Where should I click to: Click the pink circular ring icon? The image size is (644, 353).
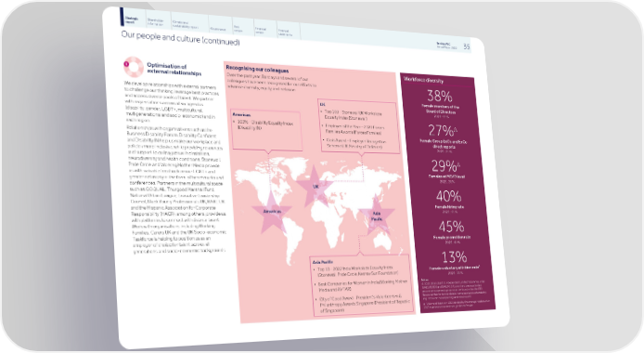click(x=133, y=67)
